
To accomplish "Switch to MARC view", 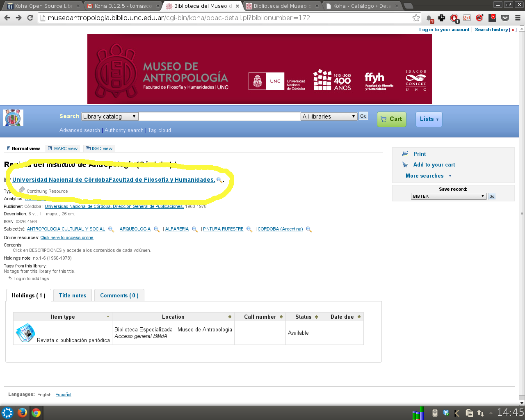I will click(63, 148).
